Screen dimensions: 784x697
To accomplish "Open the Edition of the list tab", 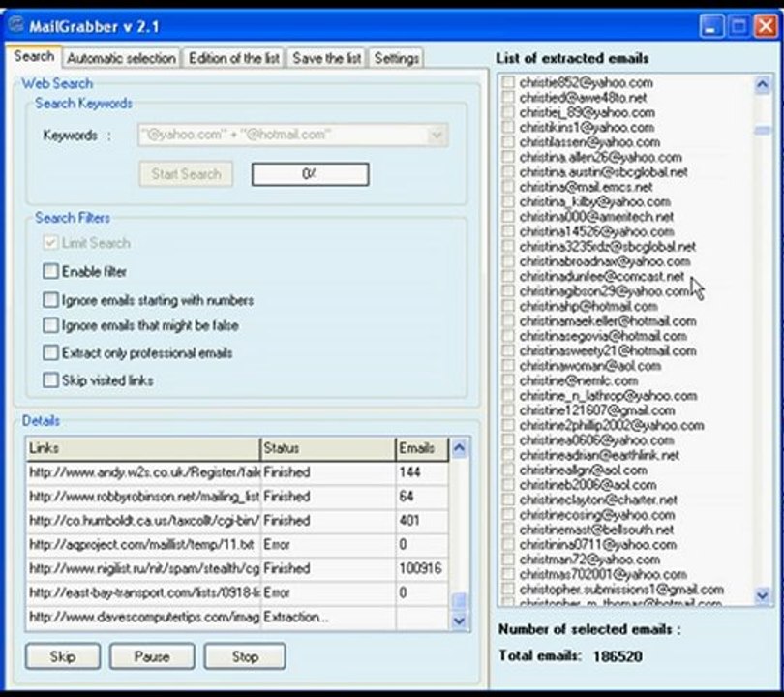I will click(x=234, y=58).
